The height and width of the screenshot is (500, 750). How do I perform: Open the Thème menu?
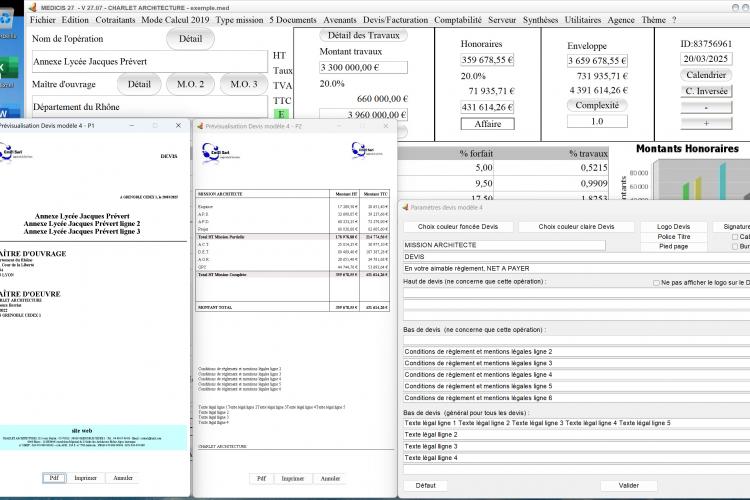(653, 20)
